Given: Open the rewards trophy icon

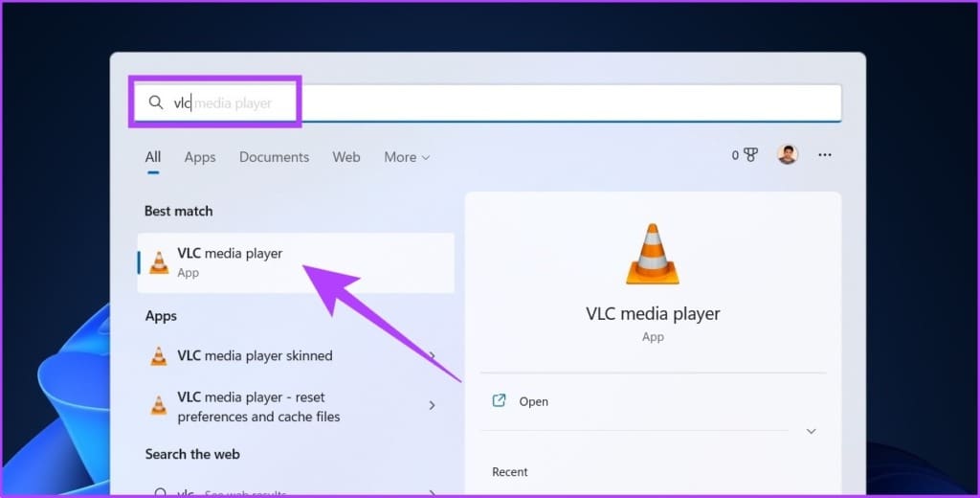Looking at the screenshot, I should (750, 154).
